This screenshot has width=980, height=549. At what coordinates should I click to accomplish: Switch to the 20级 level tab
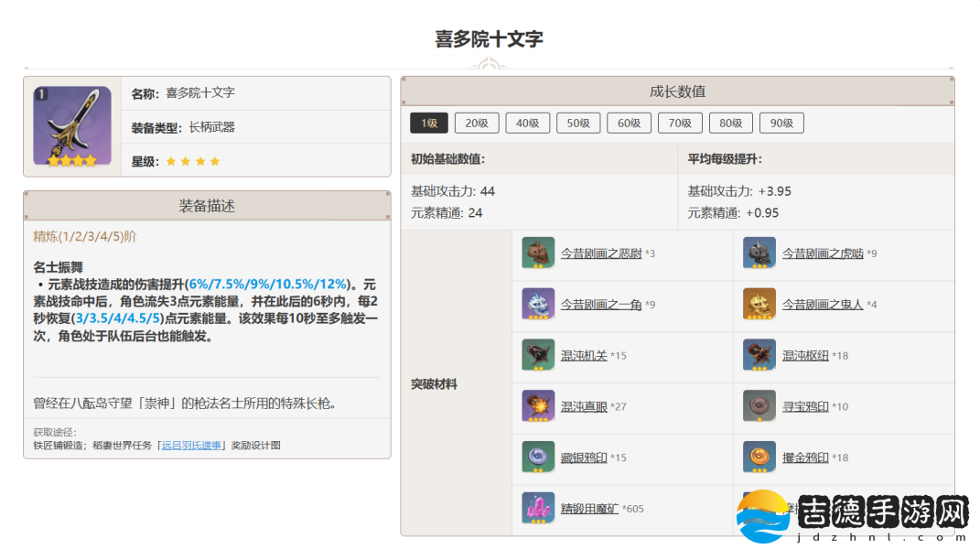click(477, 124)
